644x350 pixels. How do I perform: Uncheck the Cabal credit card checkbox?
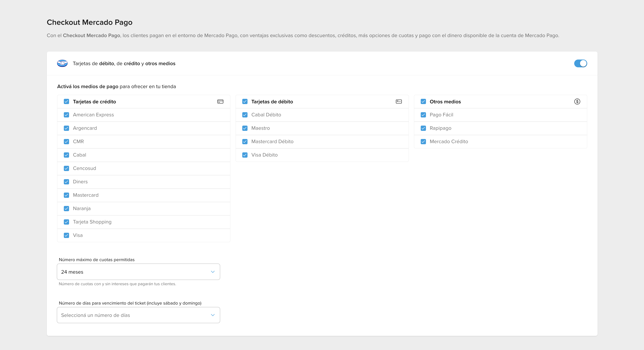pyautogui.click(x=66, y=155)
